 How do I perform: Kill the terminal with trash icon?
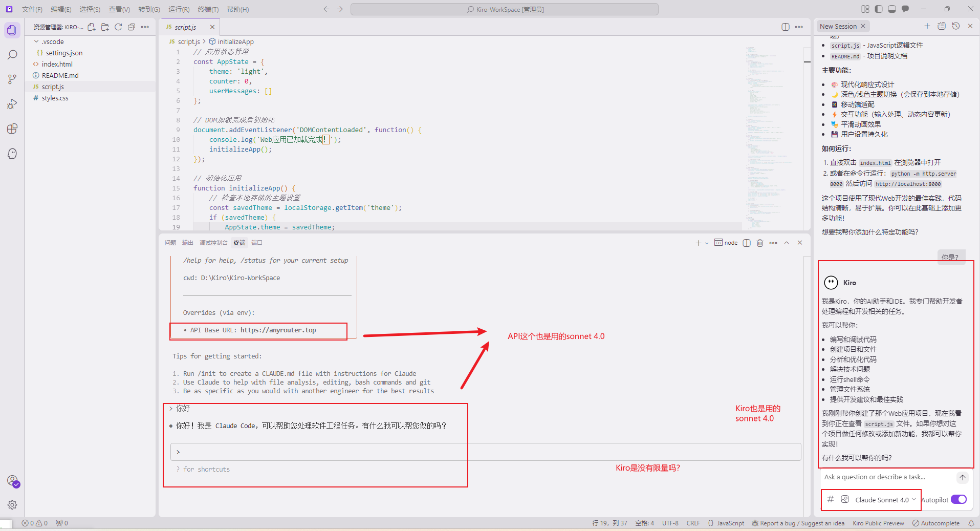pos(760,243)
